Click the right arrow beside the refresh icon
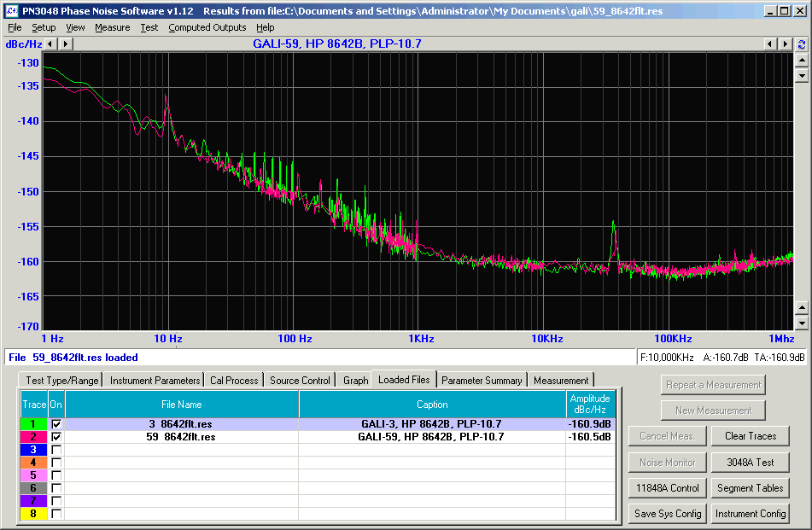The height and width of the screenshot is (530, 812). pos(786,44)
